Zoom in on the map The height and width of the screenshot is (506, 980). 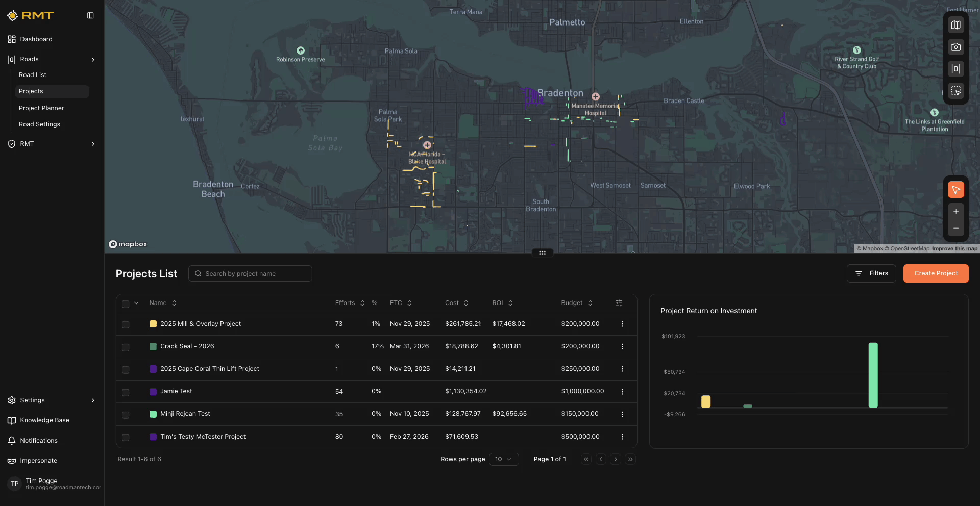[955, 212]
